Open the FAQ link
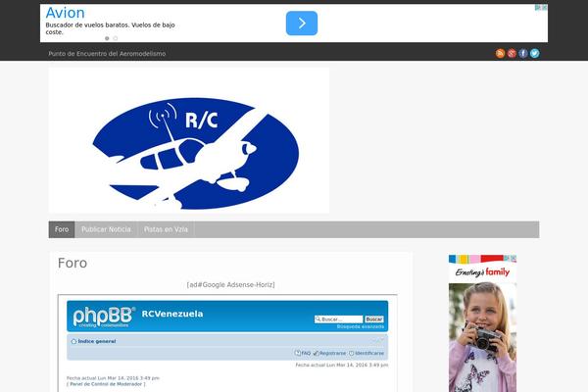588x392 pixels. 303,354
